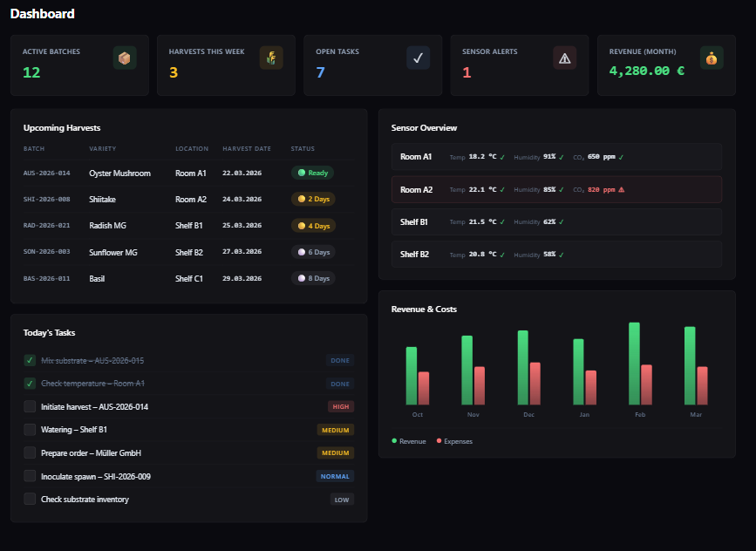Image resolution: width=756 pixels, height=551 pixels.
Task: Click the CO2 warning triangle in Room A2
Action: click(x=622, y=189)
